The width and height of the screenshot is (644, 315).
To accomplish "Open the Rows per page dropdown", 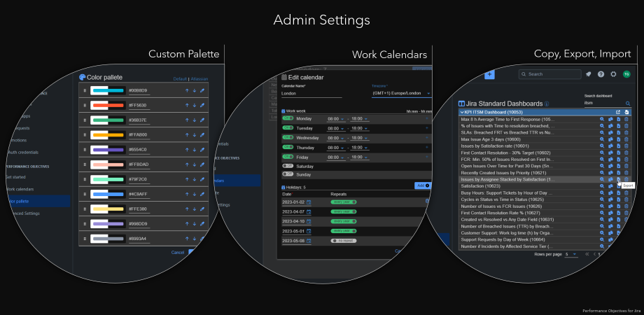I will point(571,255).
